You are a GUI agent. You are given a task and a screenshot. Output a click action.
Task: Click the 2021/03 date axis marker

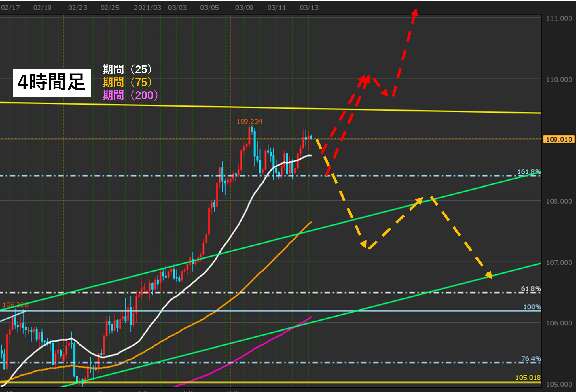(x=147, y=7)
